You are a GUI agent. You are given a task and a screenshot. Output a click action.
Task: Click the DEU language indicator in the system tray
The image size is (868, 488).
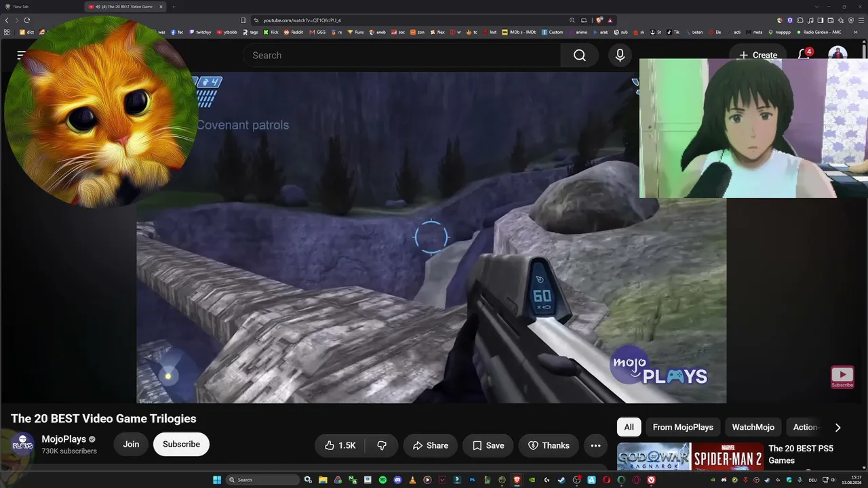[x=812, y=480]
